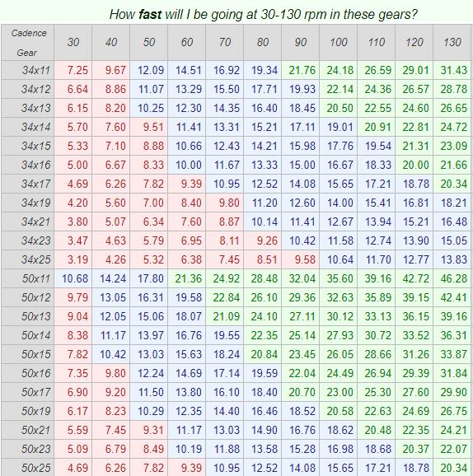Click the 50x16 gear row label
The height and width of the screenshot is (476, 473).
pyautogui.click(x=28, y=373)
